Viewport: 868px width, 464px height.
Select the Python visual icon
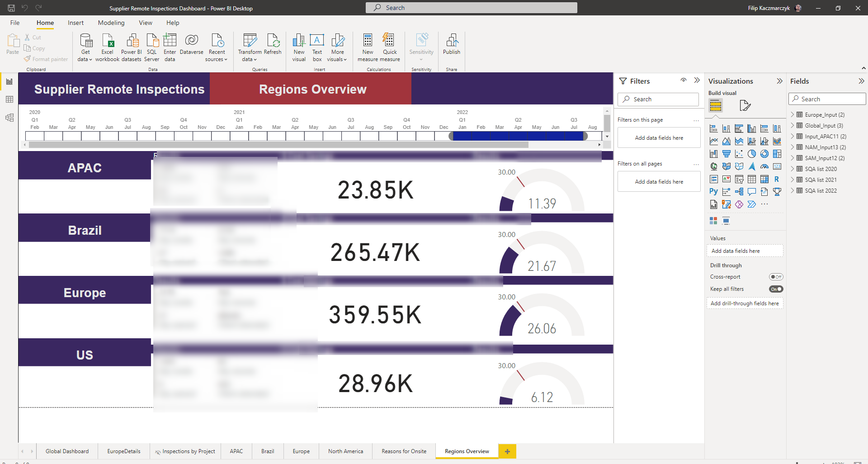click(713, 192)
